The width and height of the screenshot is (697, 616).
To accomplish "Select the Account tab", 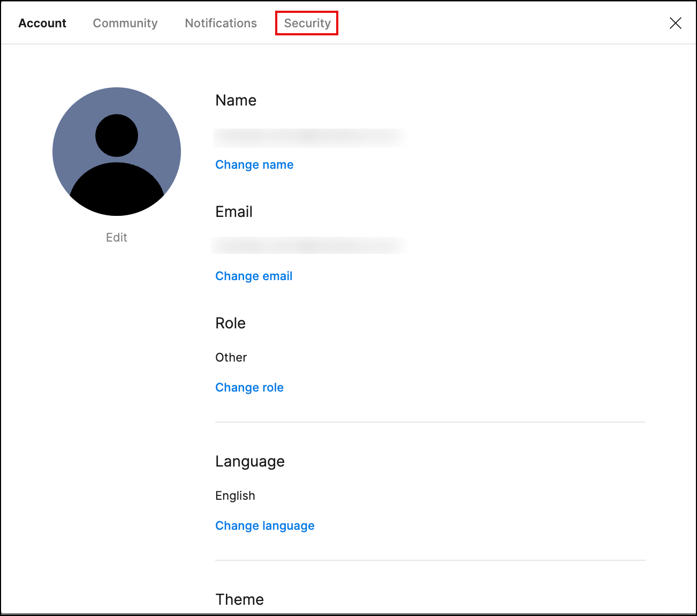I will 42,23.
